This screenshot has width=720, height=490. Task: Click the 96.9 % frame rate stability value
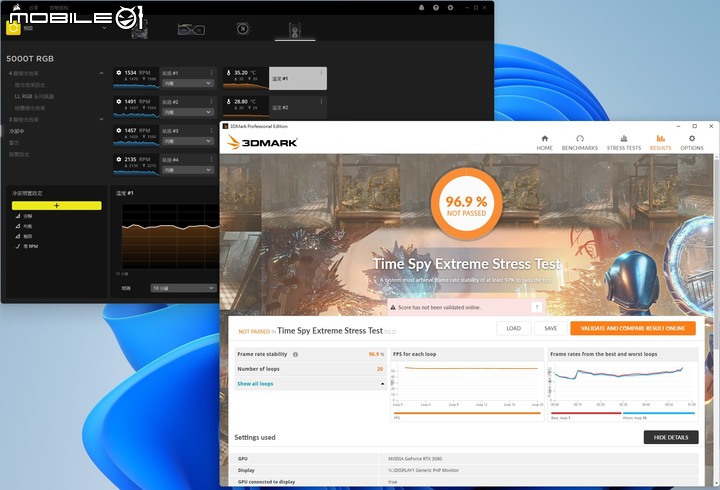pyautogui.click(x=376, y=354)
